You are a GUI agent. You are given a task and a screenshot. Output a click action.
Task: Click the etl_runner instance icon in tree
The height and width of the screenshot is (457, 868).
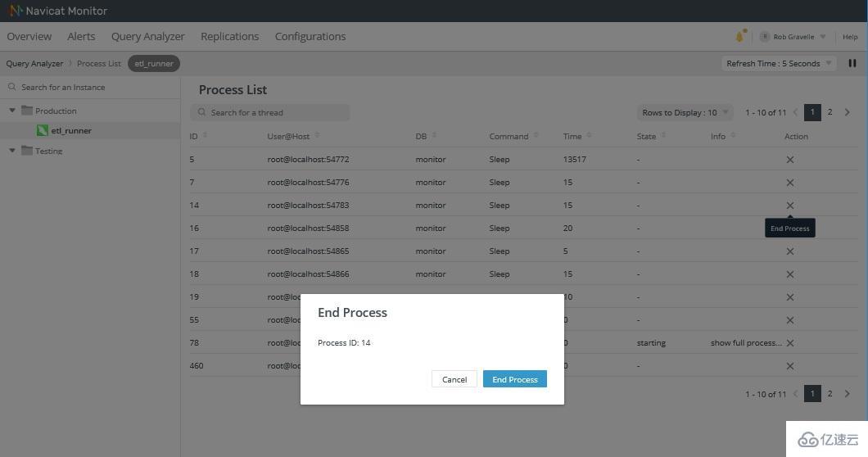point(43,130)
